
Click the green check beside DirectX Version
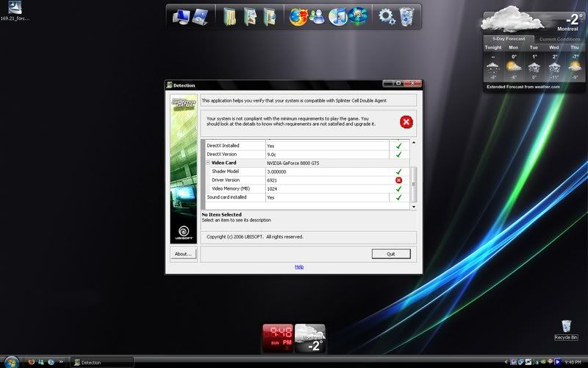coord(398,155)
